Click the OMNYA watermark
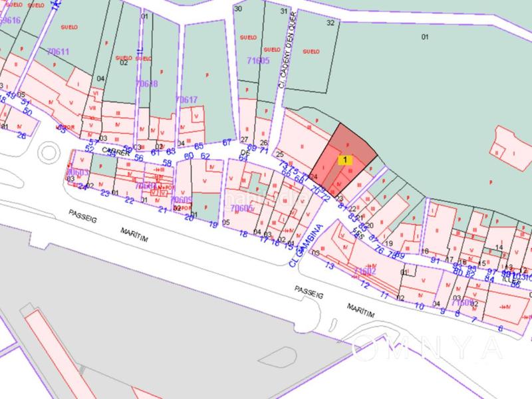This screenshot has height=399, width=532. click(x=429, y=346)
